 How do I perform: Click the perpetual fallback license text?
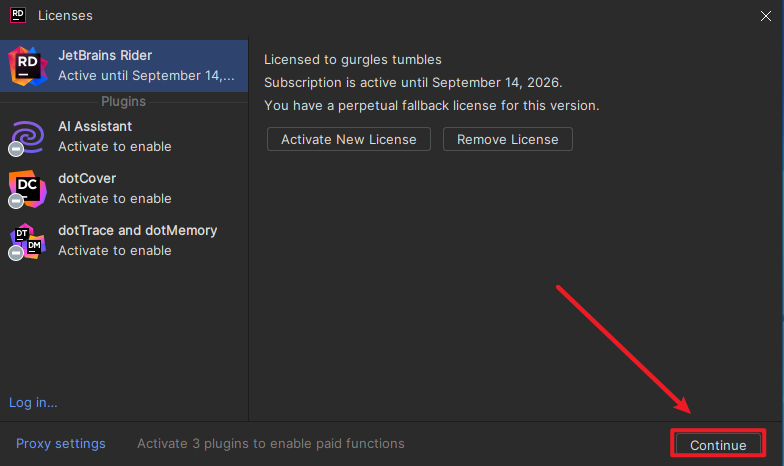tap(432, 106)
